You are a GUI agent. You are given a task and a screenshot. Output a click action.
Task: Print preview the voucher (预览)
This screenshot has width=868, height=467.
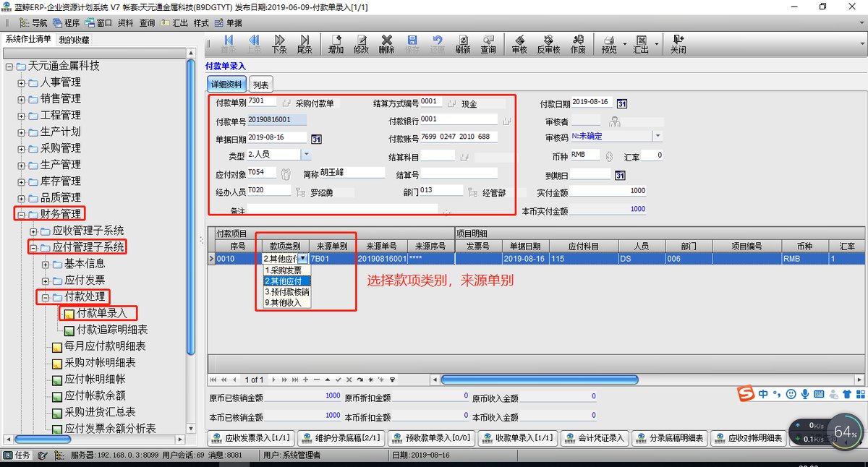click(609, 44)
